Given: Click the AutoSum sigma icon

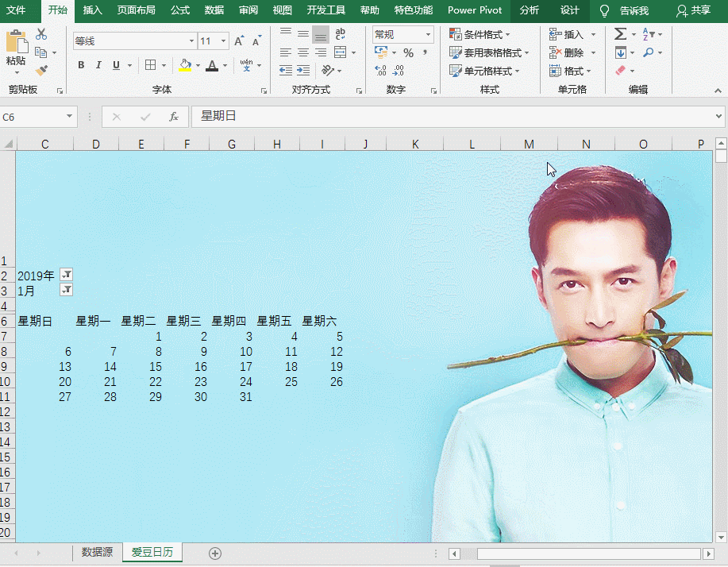Looking at the screenshot, I should coord(620,34).
